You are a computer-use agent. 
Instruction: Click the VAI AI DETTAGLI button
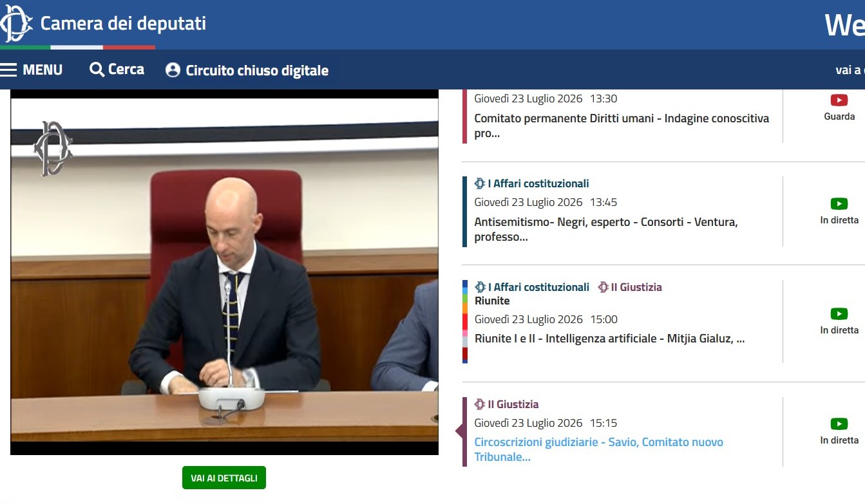(x=224, y=478)
